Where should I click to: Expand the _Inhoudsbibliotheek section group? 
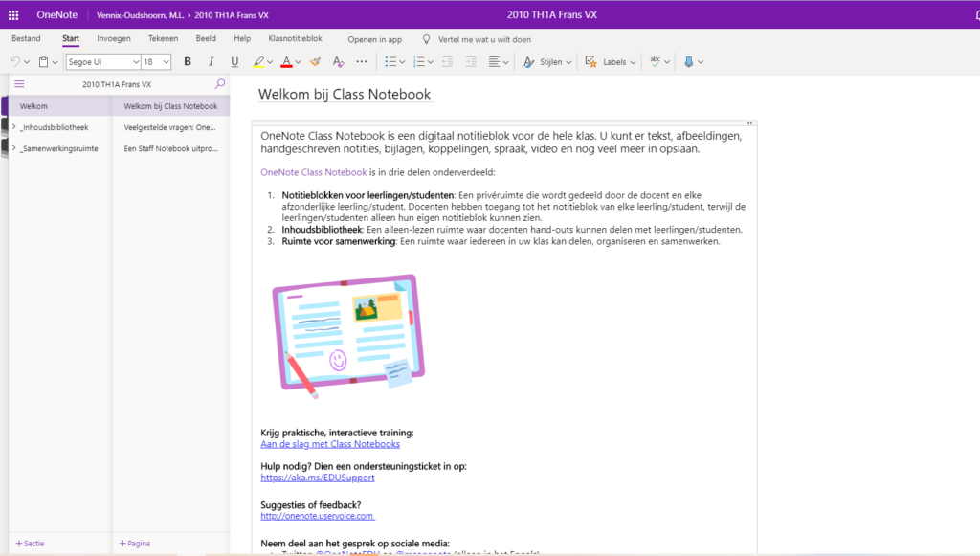click(x=13, y=127)
